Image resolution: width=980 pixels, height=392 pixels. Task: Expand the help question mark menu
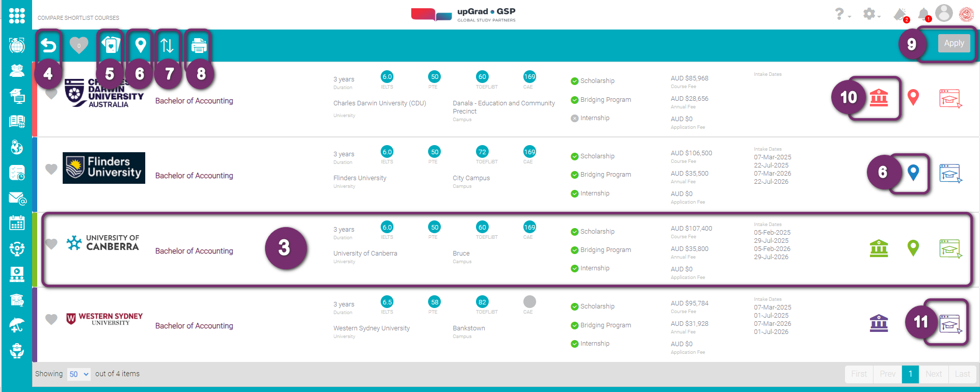[841, 14]
